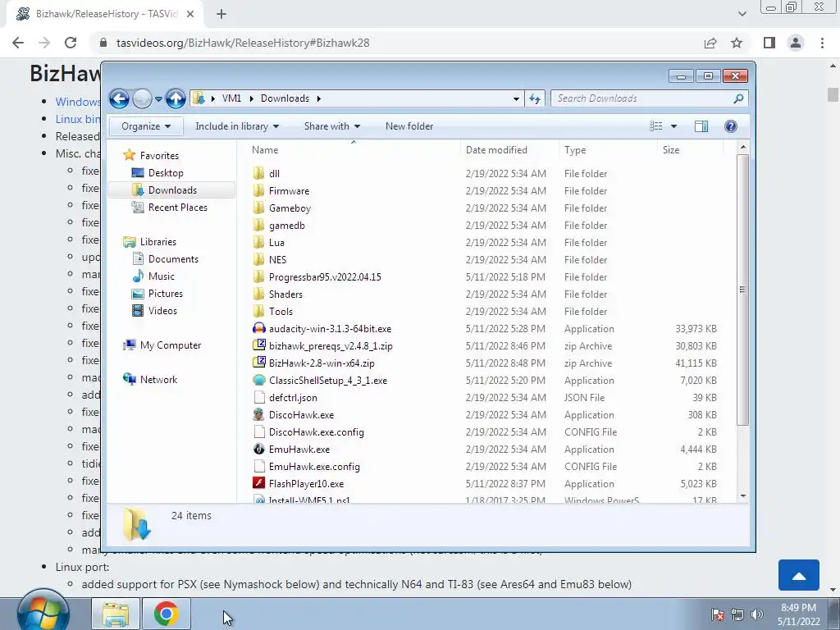The image size is (840, 630).
Task: Select the Firmware folder
Action: (289, 190)
